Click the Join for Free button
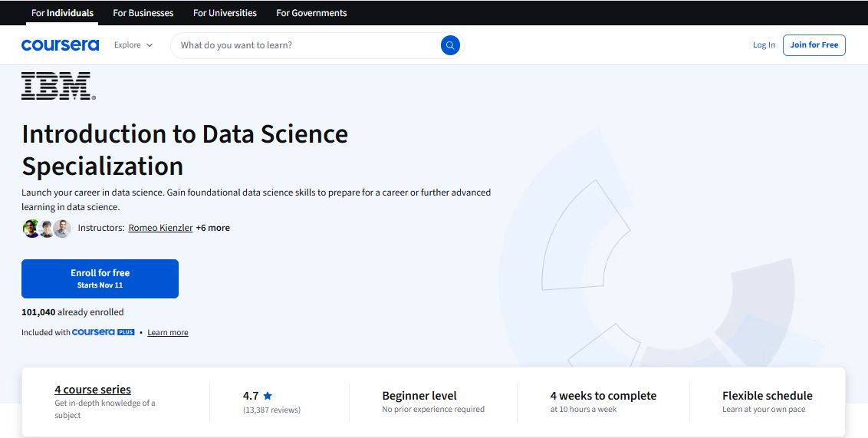 tap(814, 44)
